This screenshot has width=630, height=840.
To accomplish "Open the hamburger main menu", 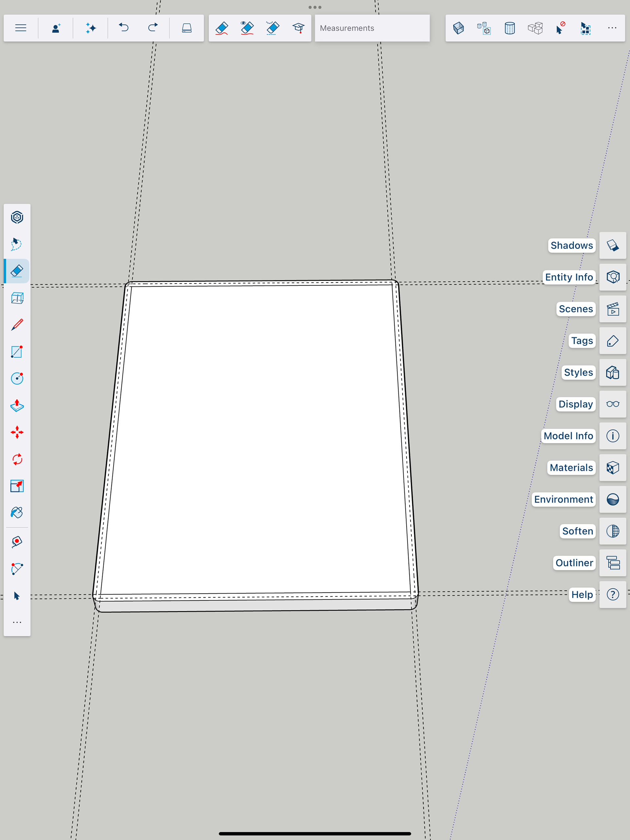I will (20, 28).
